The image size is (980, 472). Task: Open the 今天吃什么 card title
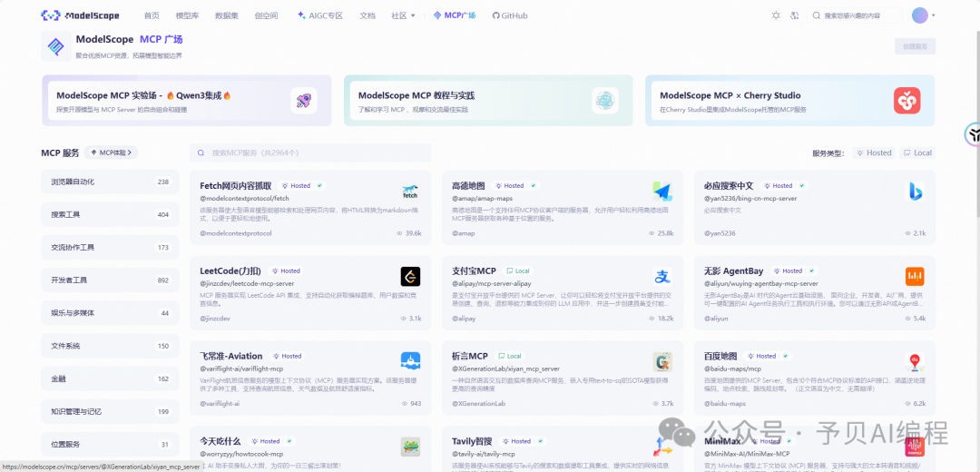coord(220,441)
